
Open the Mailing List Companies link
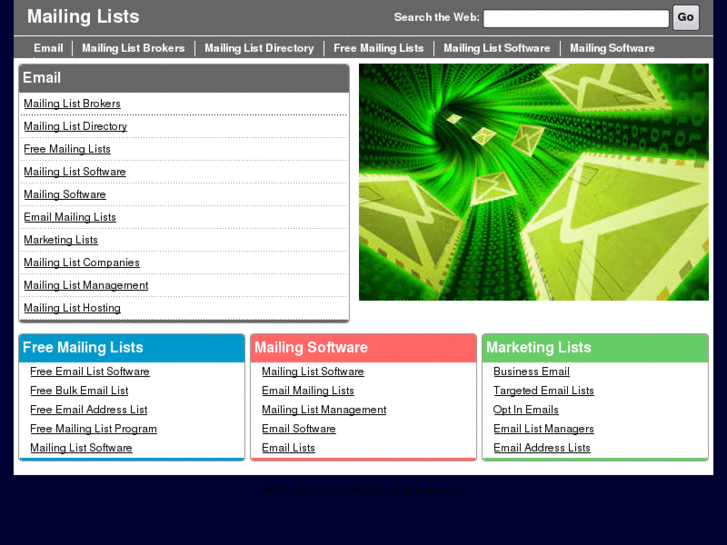pos(82,263)
